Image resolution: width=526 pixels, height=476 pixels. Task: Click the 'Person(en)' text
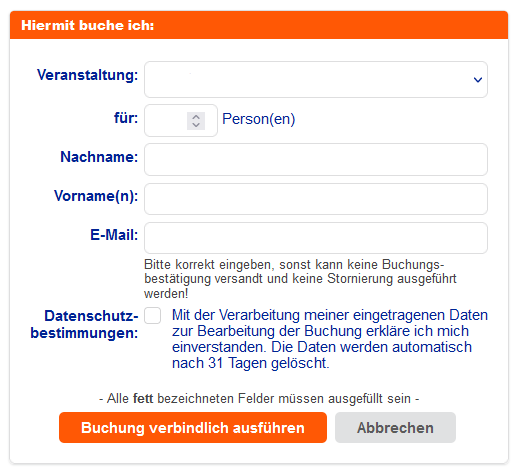(259, 119)
